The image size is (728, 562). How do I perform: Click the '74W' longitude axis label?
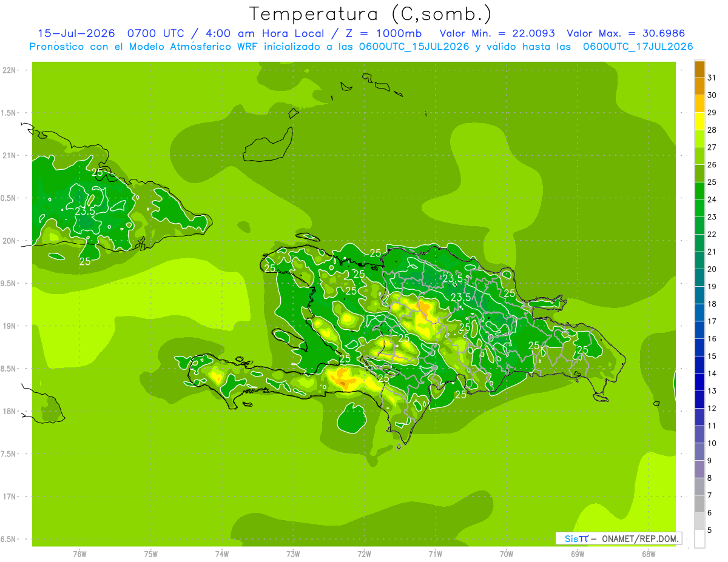pyautogui.click(x=222, y=554)
